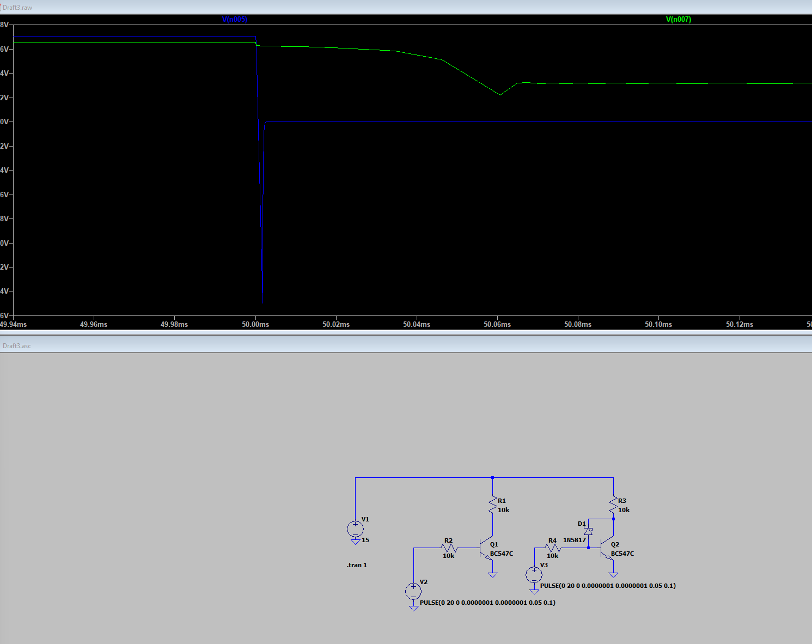Select the V2 pulse source symbol

413,591
